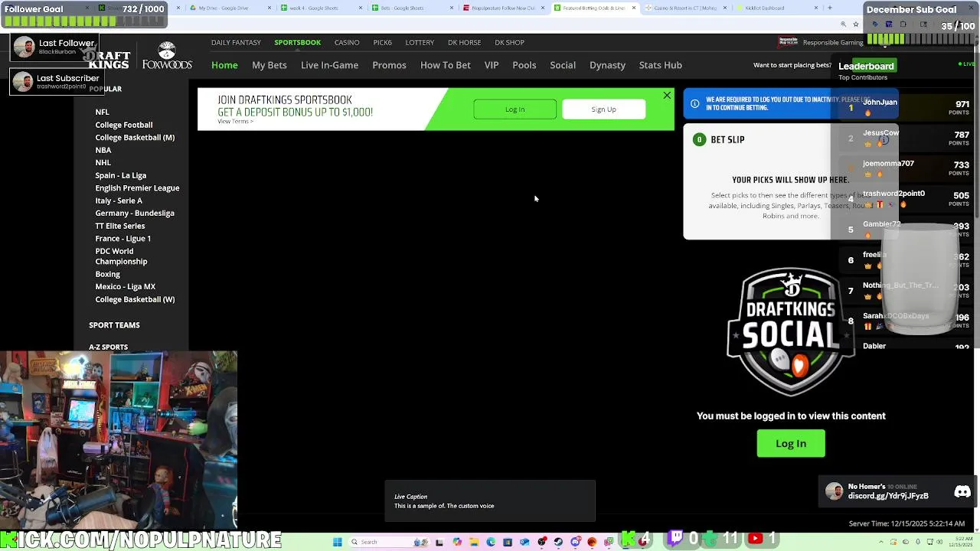Click the Bet Slip count badge
The image size is (980, 551).
pyautogui.click(x=698, y=139)
